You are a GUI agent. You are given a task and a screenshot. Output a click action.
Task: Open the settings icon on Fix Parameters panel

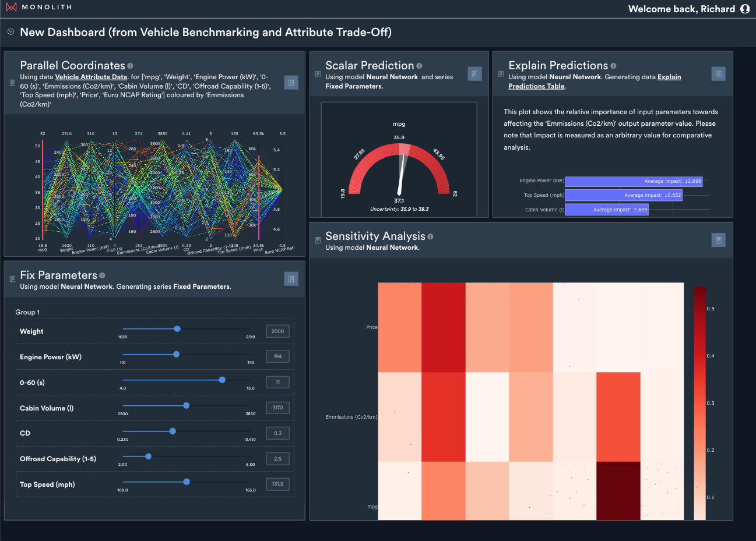(291, 278)
